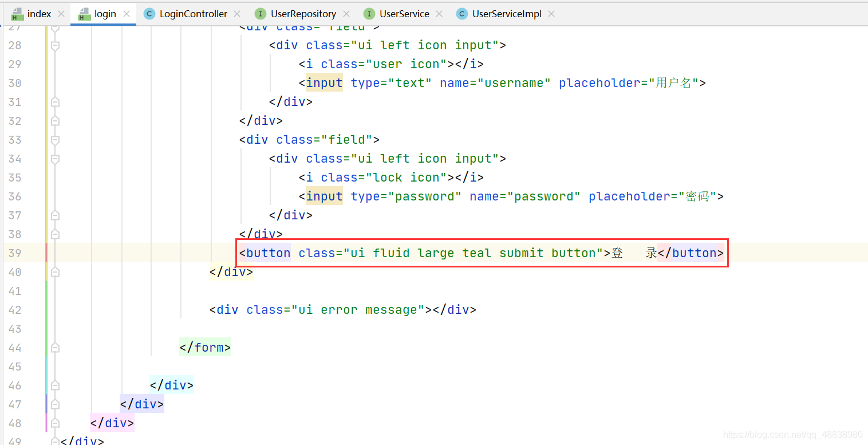The image size is (868, 445).
Task: Open the UserService tab
Action: pos(404,14)
